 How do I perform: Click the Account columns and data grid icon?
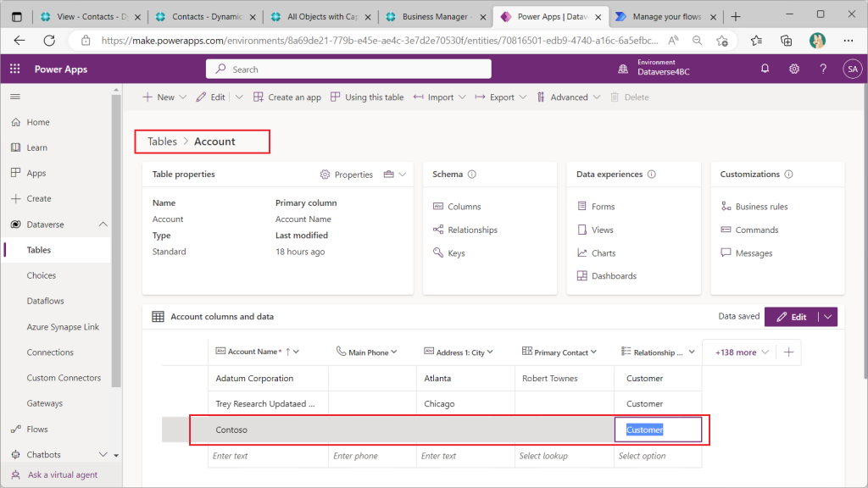(x=159, y=317)
